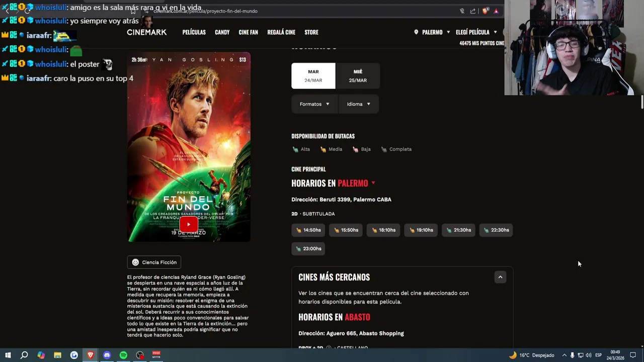Collapse the Cines Más Cercanos section

(x=500, y=277)
